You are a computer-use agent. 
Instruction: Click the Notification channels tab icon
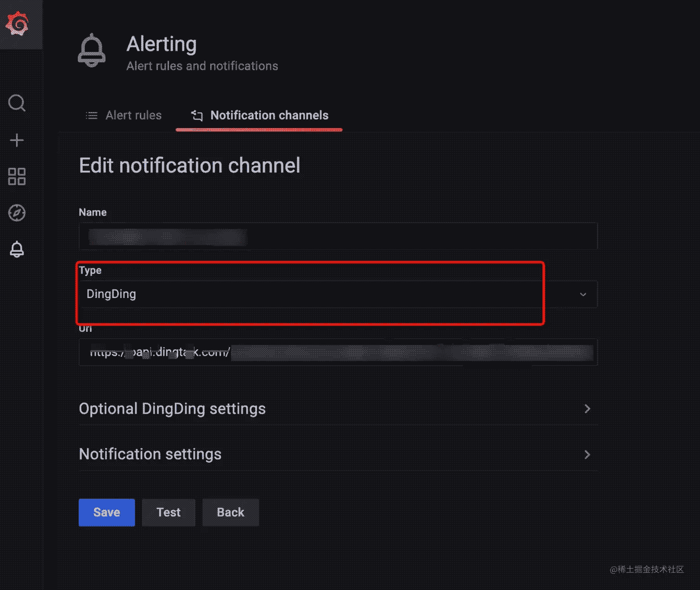pos(197,115)
